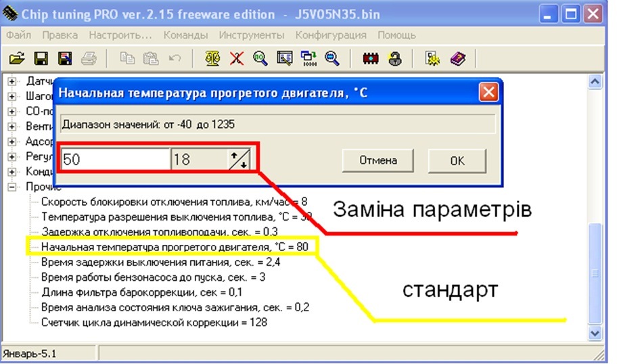Screen dimensions: 619x364
Task: Click the Save As floppy icon
Action: pos(65,58)
